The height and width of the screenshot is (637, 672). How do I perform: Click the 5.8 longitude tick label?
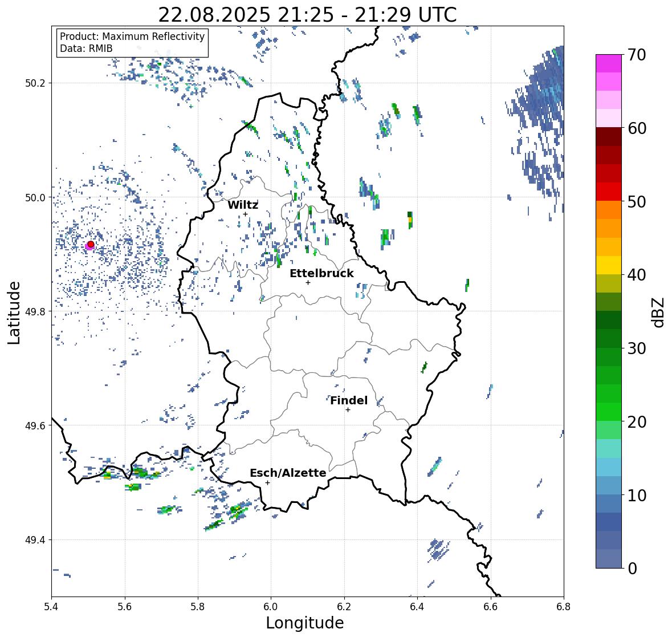198,607
